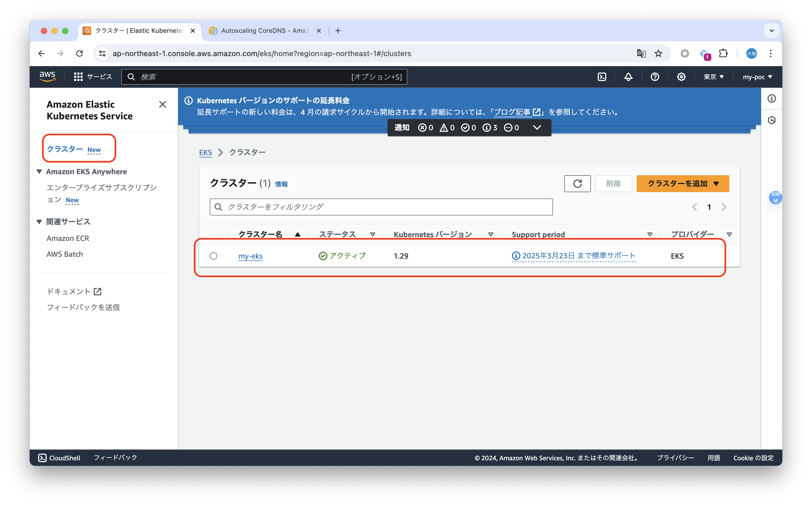
Task: Open CloudShell icon in top navigation bar
Action: tap(602, 77)
